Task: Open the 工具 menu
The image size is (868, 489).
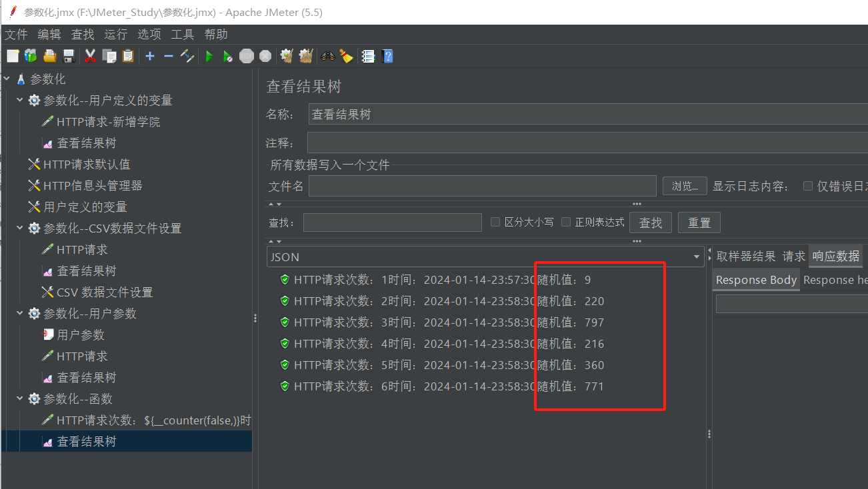Action: [183, 35]
